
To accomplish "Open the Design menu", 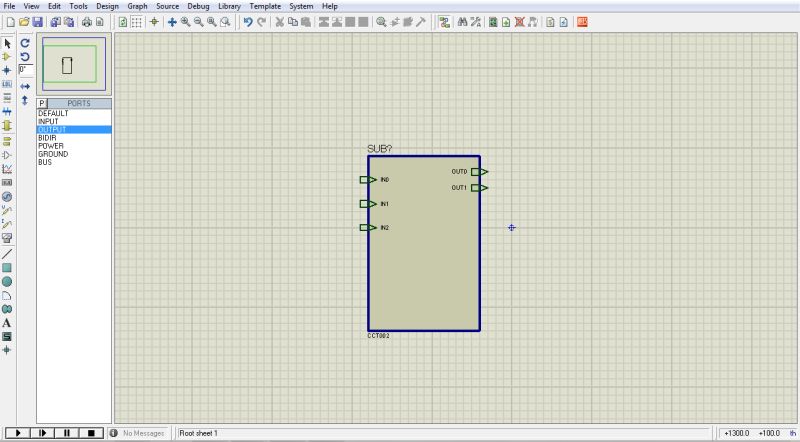I will point(107,6).
